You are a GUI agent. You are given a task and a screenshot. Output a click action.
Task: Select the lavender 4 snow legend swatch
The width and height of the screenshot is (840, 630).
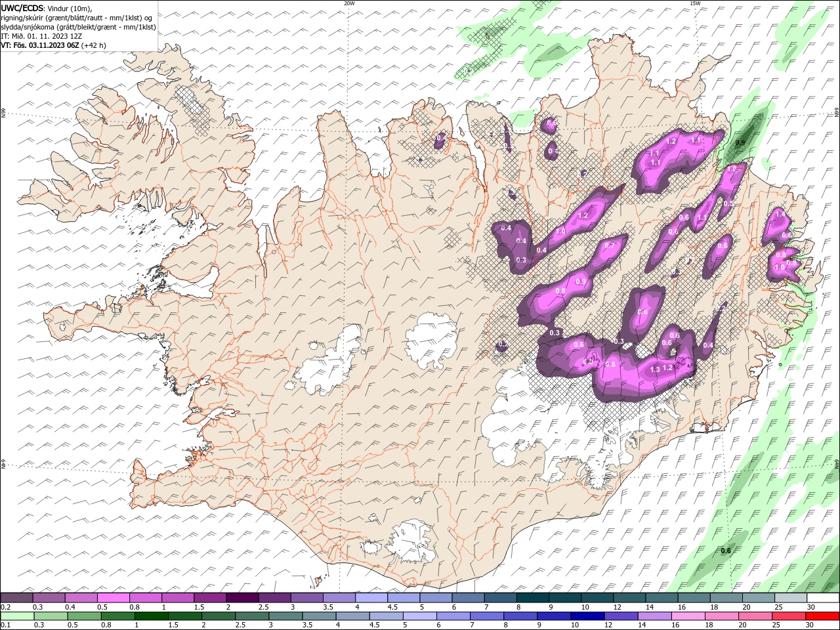click(x=371, y=598)
